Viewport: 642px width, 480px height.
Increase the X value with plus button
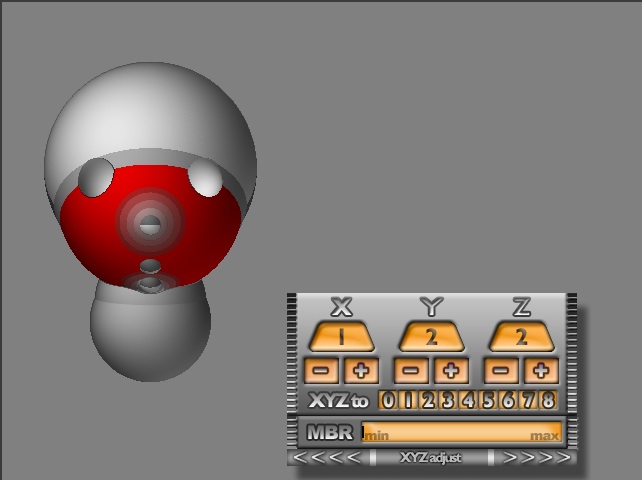(361, 370)
